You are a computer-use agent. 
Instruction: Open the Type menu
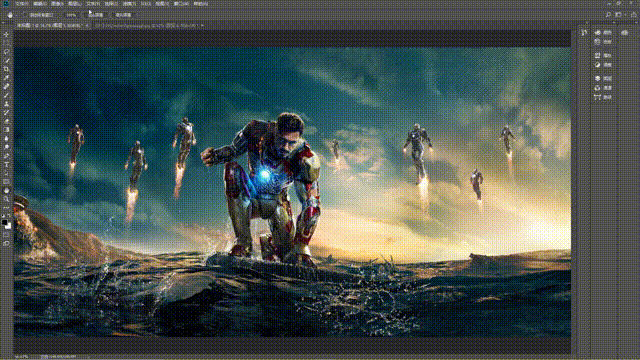(93, 4)
